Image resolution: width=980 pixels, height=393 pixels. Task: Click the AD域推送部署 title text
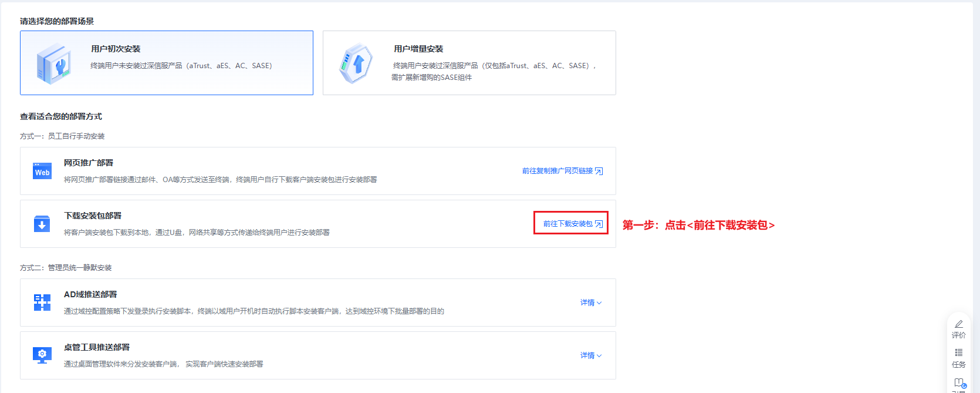(90, 294)
